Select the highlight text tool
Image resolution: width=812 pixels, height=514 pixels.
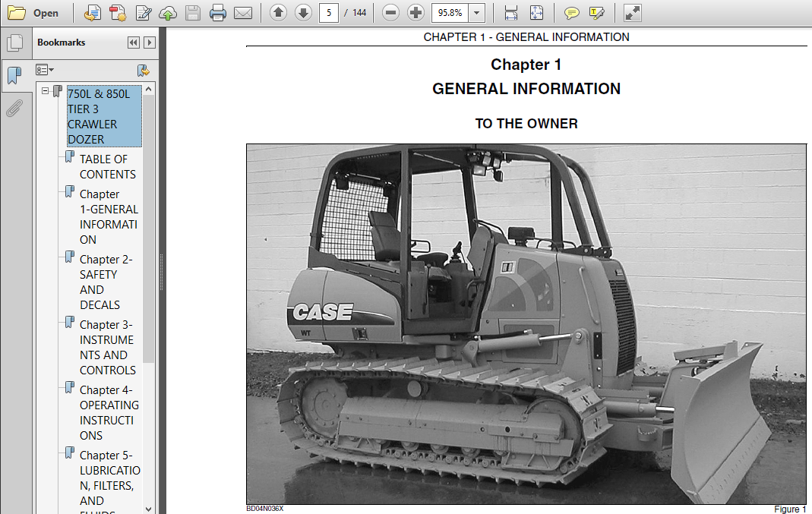click(596, 13)
